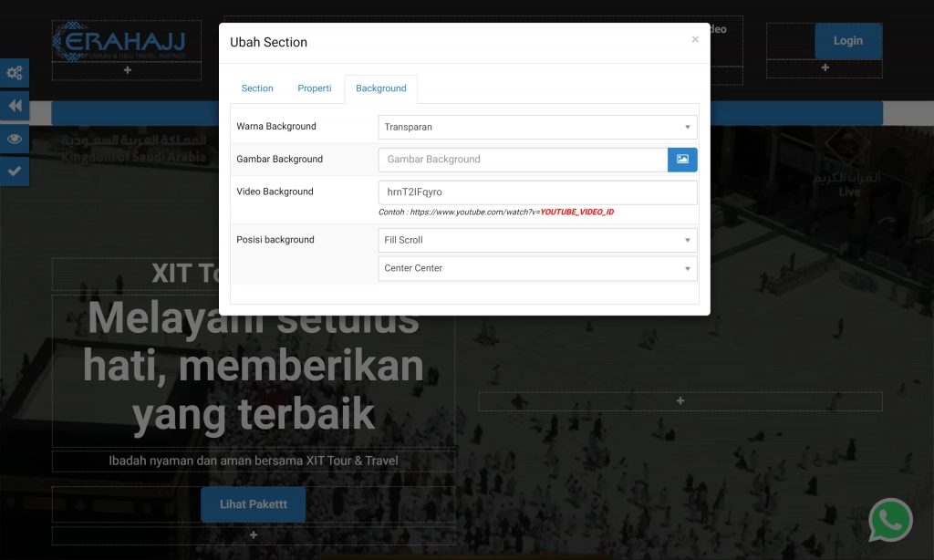Click the checkmark save icon in sidebar
Viewport: 934px width, 560px height.
14,171
